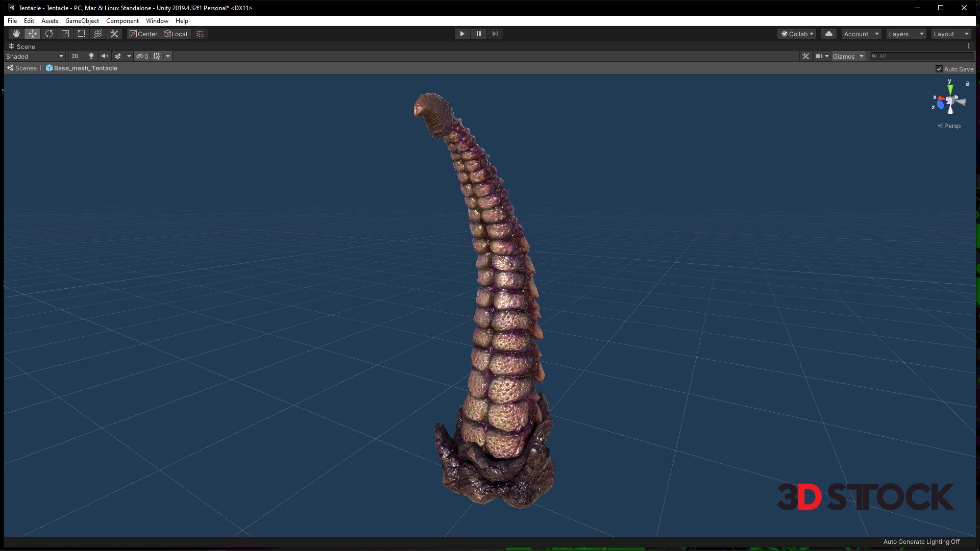
Task: Expand the Layers dropdown
Action: point(906,34)
